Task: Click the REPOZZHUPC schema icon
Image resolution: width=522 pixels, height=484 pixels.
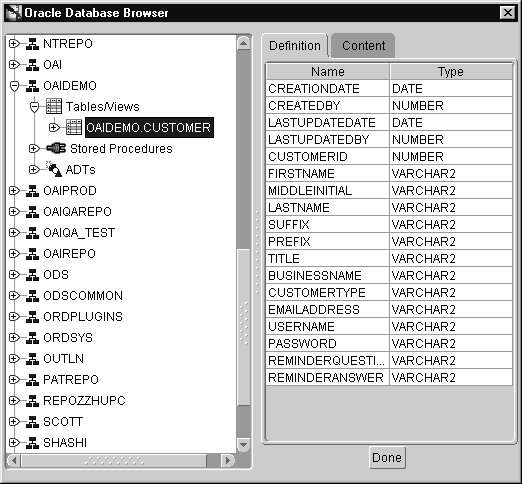Action: (32, 401)
